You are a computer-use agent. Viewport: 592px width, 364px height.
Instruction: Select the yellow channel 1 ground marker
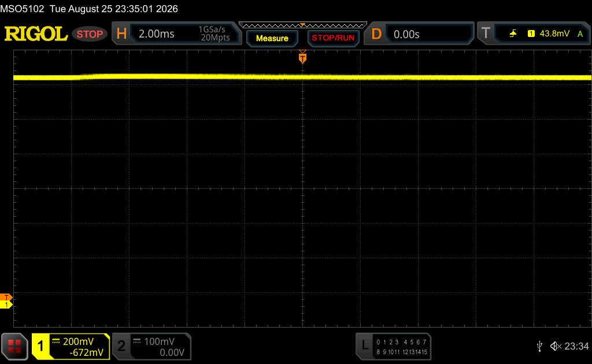[6, 304]
